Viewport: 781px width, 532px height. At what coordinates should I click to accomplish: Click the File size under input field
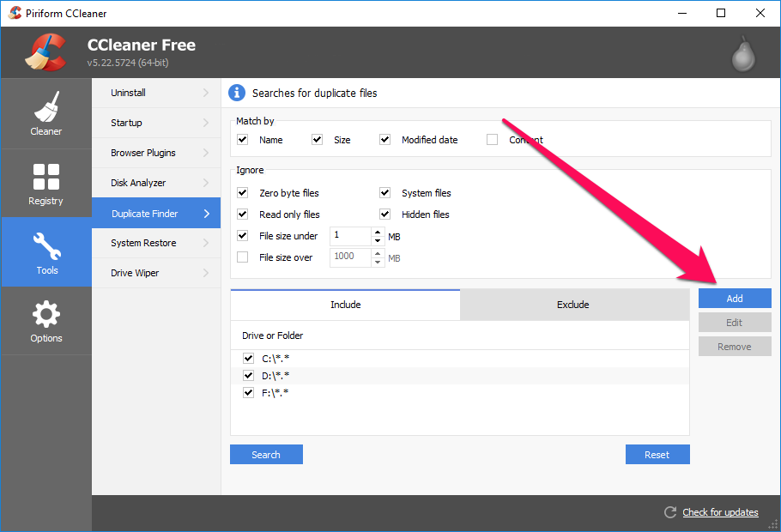[x=351, y=236]
